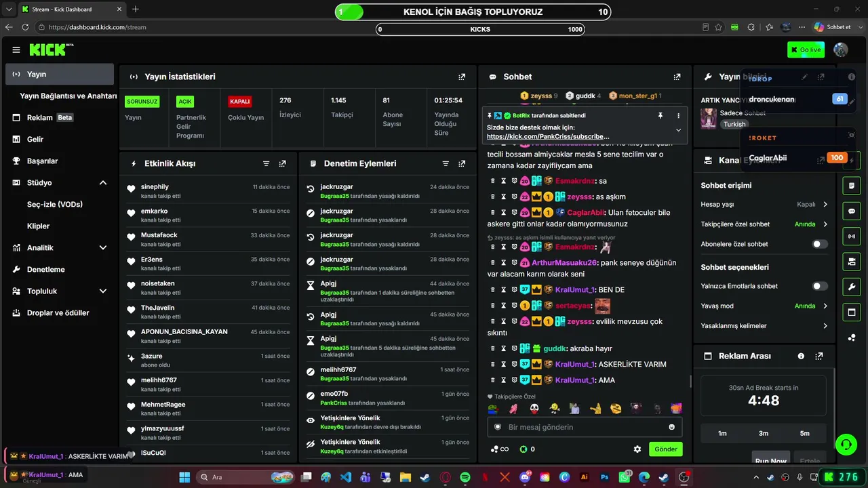Image resolution: width=868 pixels, height=488 pixels.
Task: Expand the Topluluk sidebar section
Action: pyautogui.click(x=103, y=291)
